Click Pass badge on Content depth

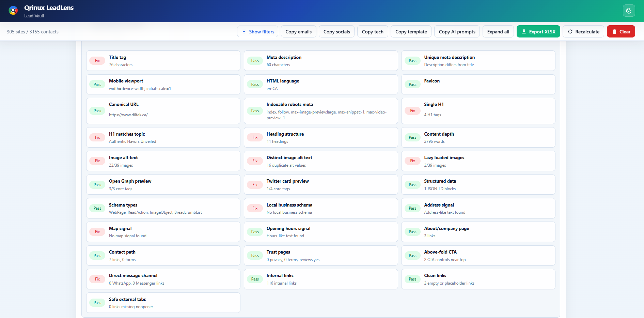tap(412, 137)
